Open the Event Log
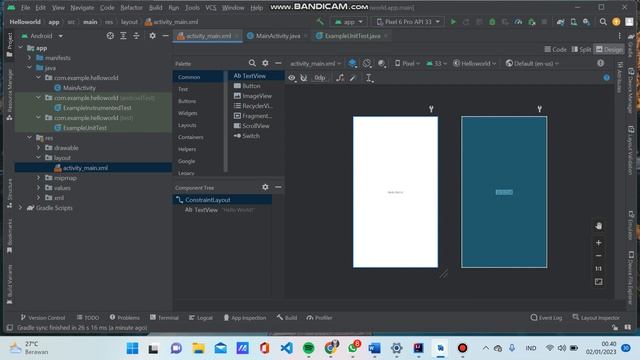 546,318
